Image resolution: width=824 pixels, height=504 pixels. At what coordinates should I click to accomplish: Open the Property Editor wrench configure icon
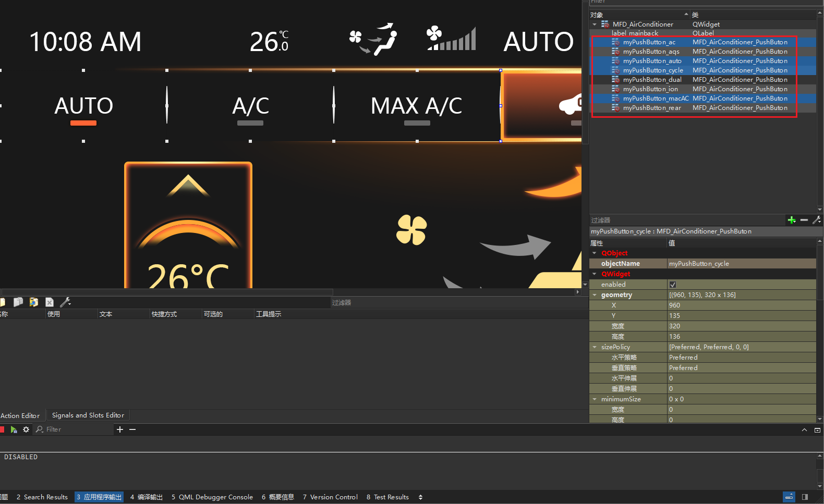(817, 220)
